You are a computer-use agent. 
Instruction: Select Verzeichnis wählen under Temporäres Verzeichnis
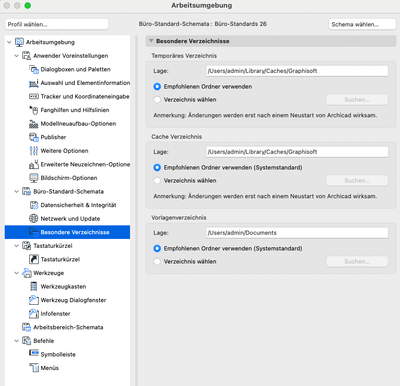coord(157,100)
